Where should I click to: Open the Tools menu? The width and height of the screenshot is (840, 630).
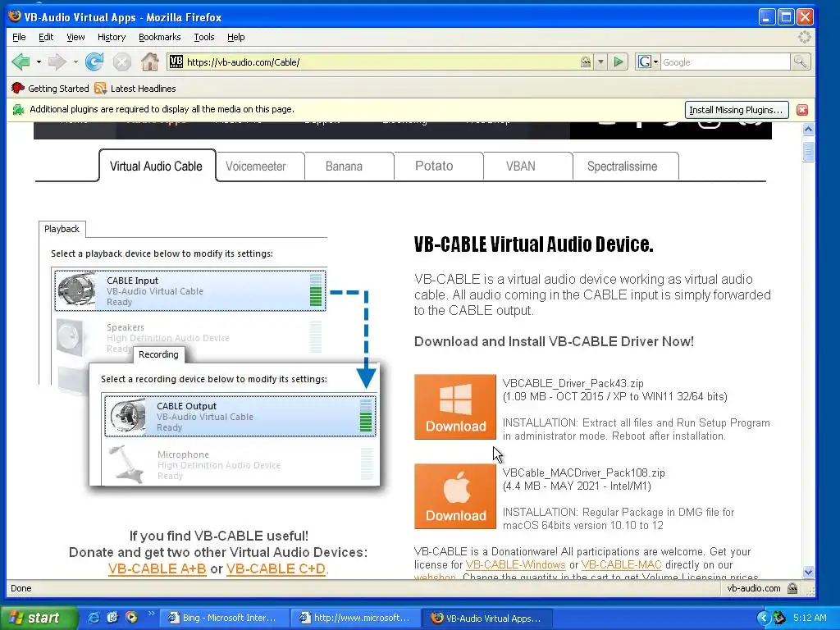tap(204, 37)
